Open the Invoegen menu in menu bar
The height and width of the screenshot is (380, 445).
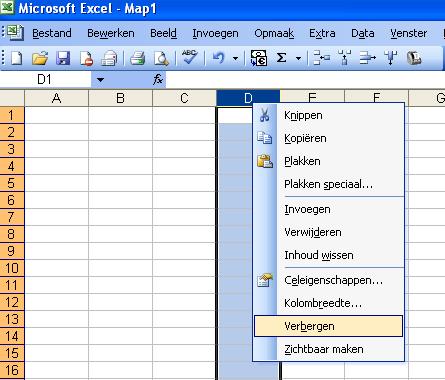coord(215,33)
